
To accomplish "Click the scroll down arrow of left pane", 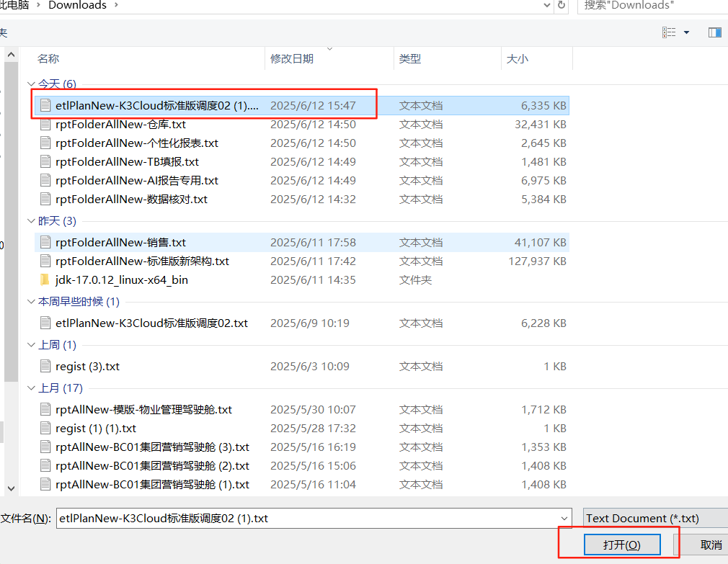I will click(x=11, y=488).
